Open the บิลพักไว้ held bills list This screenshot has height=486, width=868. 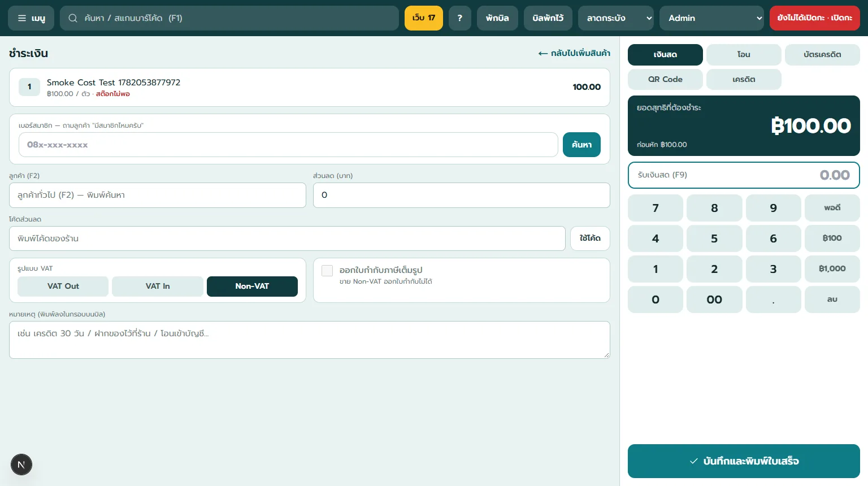pyautogui.click(x=548, y=18)
